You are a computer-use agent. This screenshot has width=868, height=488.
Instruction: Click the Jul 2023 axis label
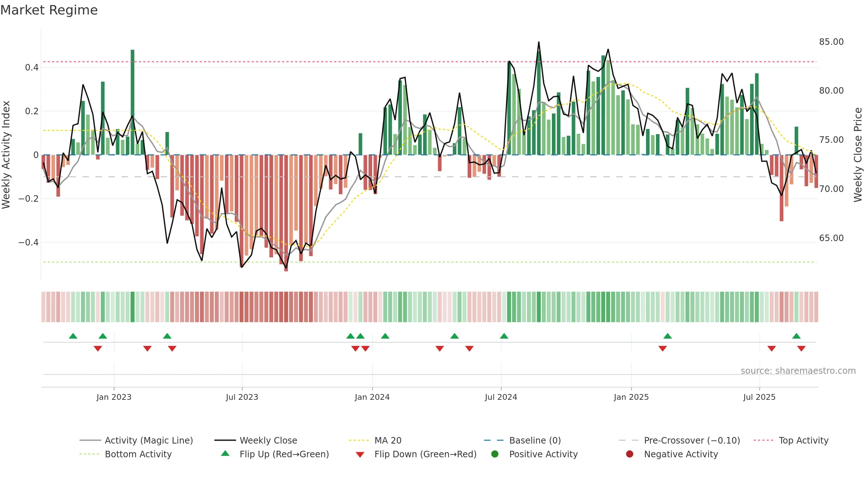click(x=242, y=397)
